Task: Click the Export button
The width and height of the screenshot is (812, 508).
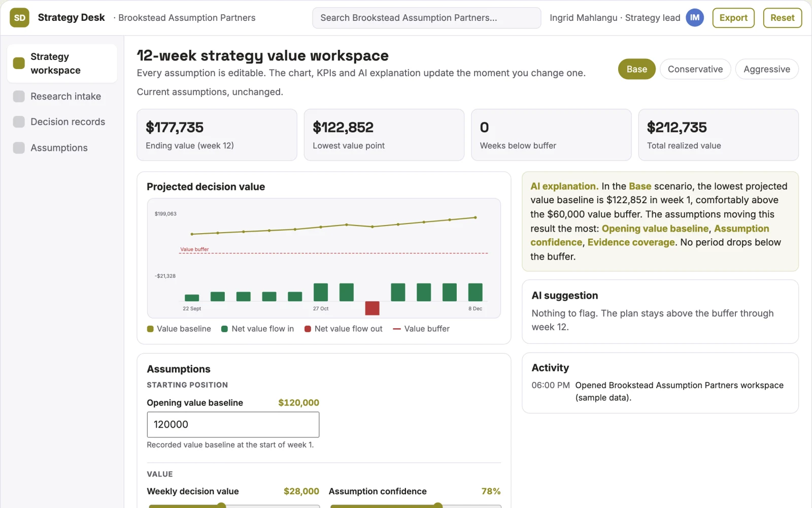Action: 733,18
